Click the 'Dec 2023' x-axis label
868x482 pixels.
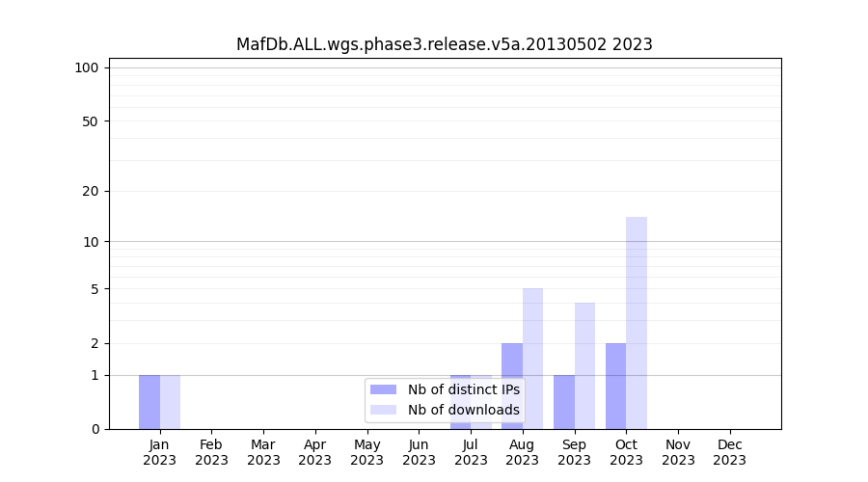coord(730,452)
